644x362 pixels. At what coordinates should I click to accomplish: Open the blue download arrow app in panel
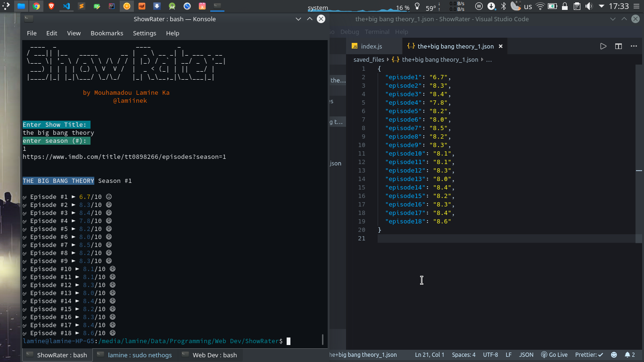click(157, 6)
